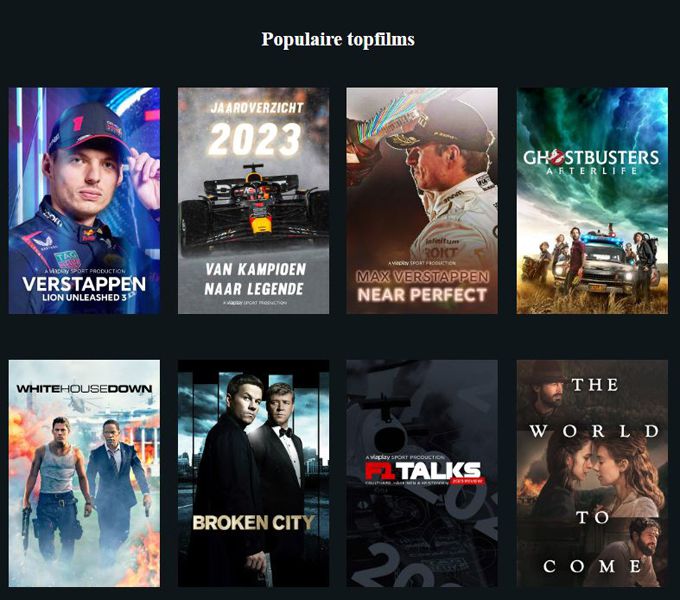
Task: Click the large 2023 number
Action: coord(255,139)
